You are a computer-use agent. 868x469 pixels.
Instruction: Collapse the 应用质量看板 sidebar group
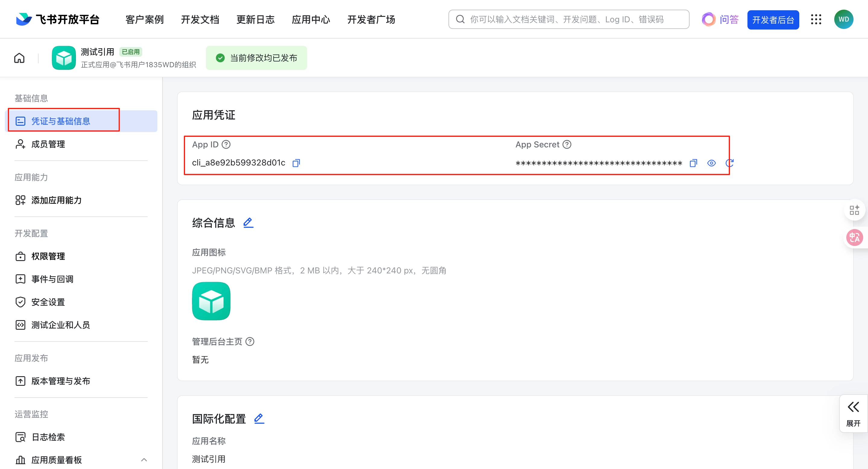[x=144, y=460]
